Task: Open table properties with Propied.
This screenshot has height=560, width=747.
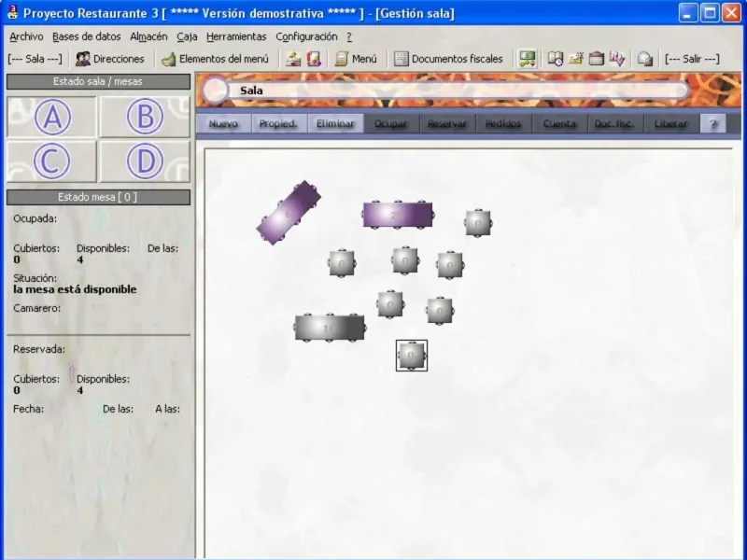Action: tap(278, 124)
